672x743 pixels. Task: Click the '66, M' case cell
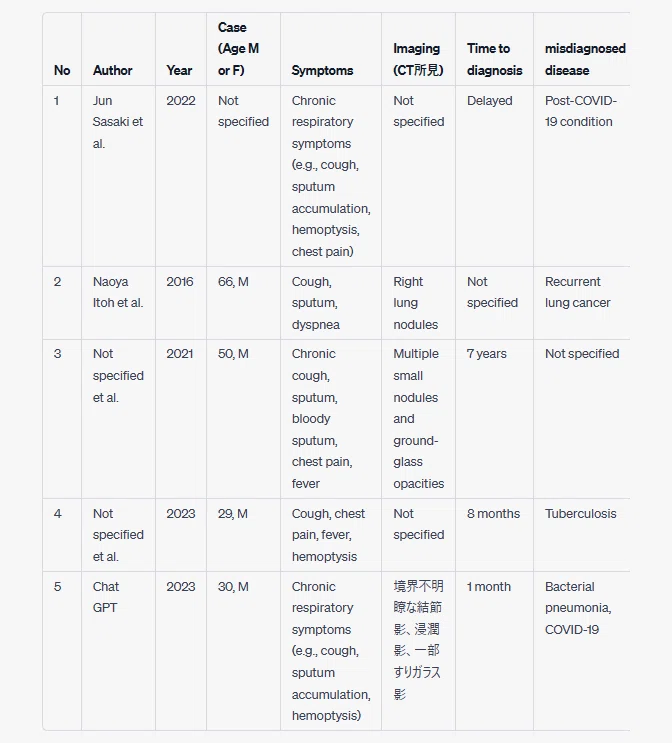[x=233, y=281]
